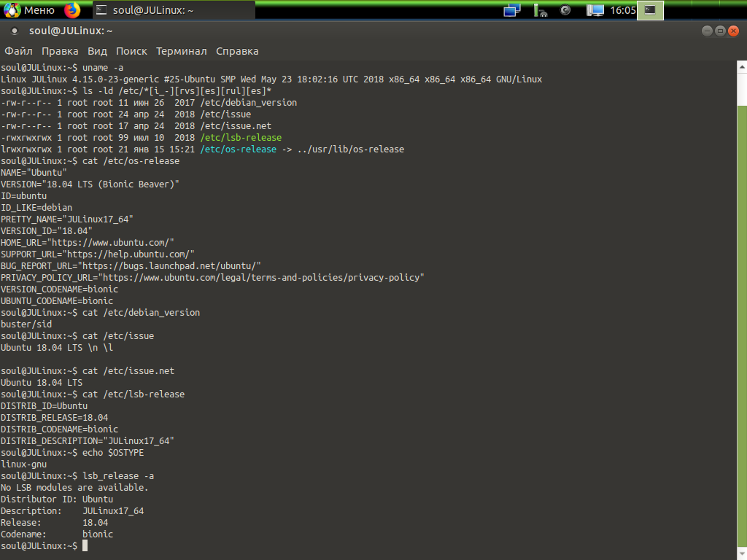Click the '4.15.0-23-generic' kernel version text

[x=116, y=79]
